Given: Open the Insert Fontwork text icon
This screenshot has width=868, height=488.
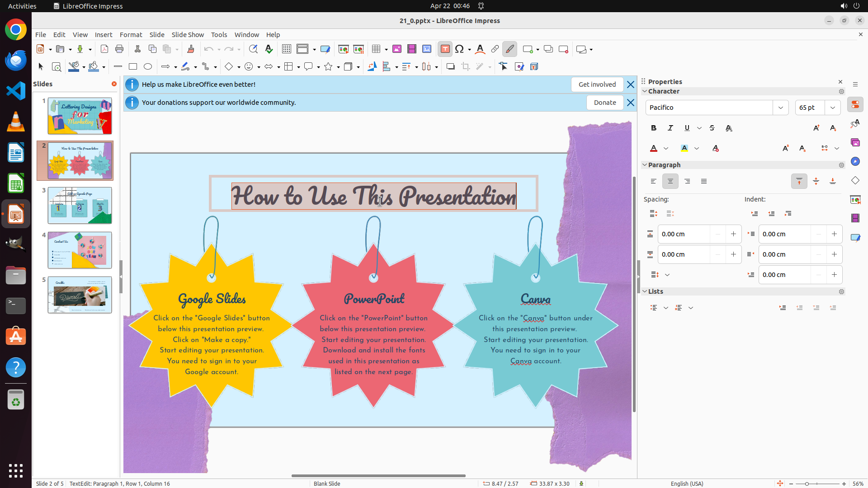Looking at the screenshot, I should click(x=480, y=49).
